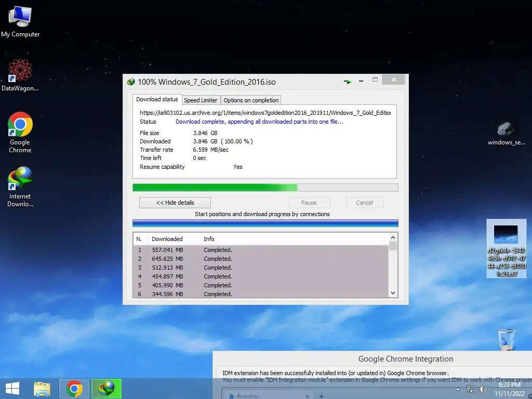Launch Google Chrome from desktop icon
The height and width of the screenshot is (399, 532).
20,132
